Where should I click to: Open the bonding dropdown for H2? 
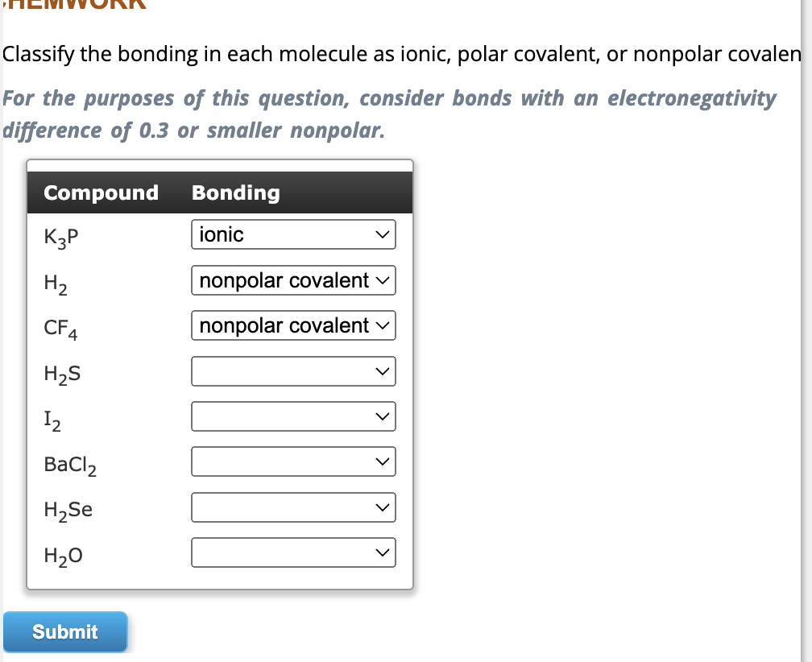(293, 280)
